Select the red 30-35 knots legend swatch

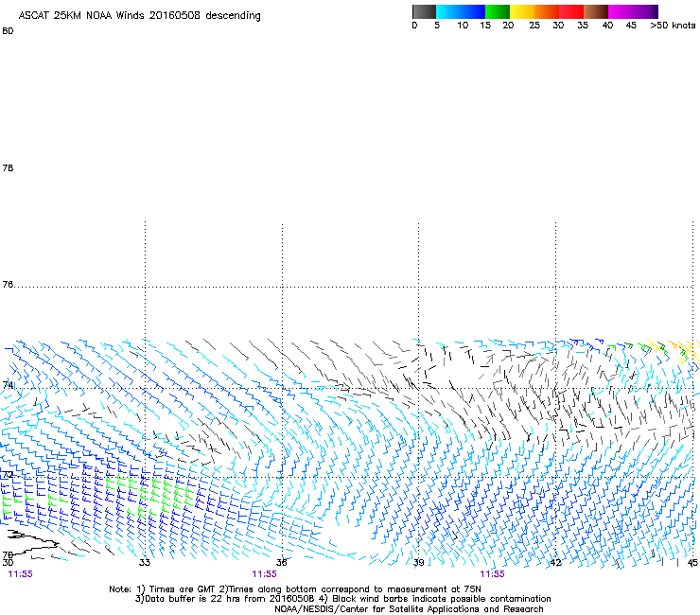(571, 11)
